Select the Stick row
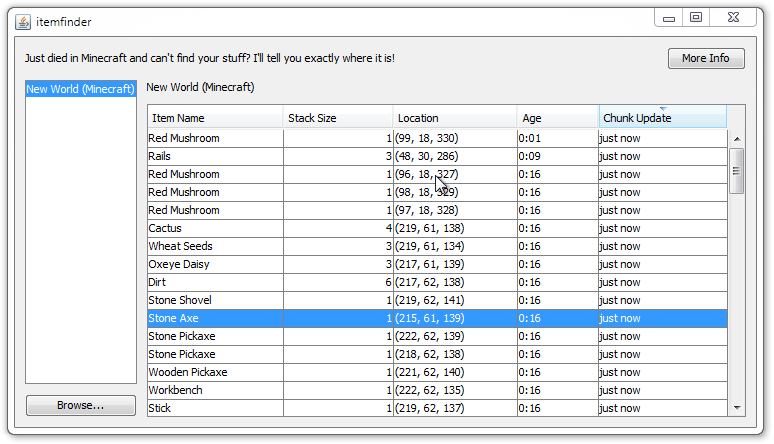 tap(437, 408)
